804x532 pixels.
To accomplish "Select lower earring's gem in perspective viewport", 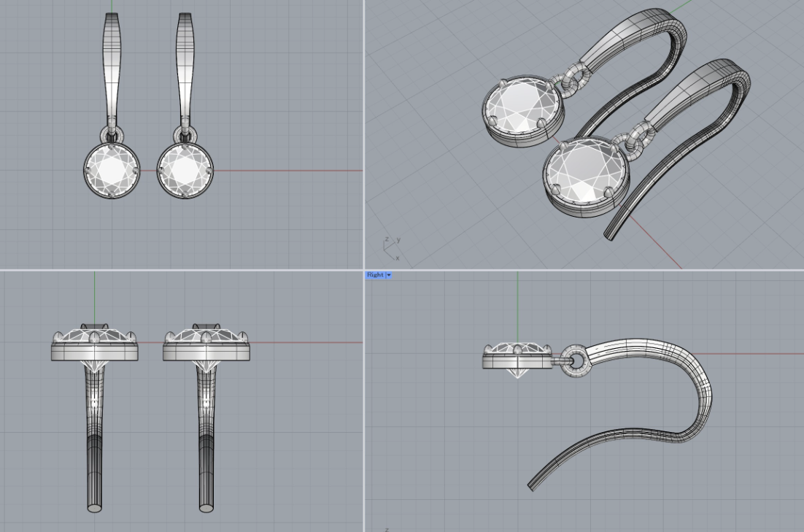I will (586, 170).
